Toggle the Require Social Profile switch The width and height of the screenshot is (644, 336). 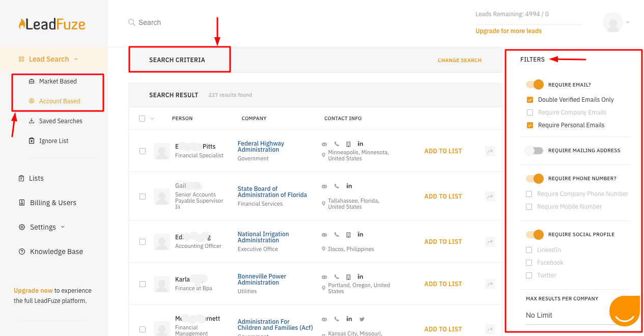[x=535, y=235]
